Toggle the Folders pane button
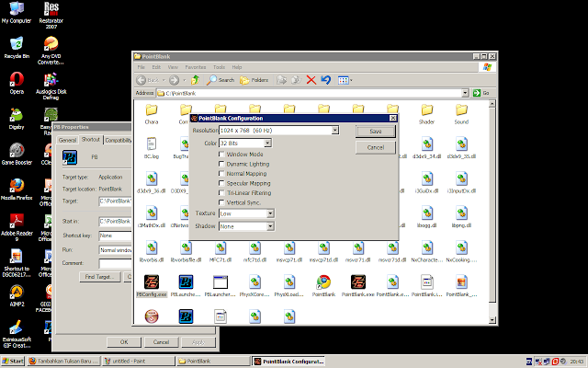 [254, 80]
